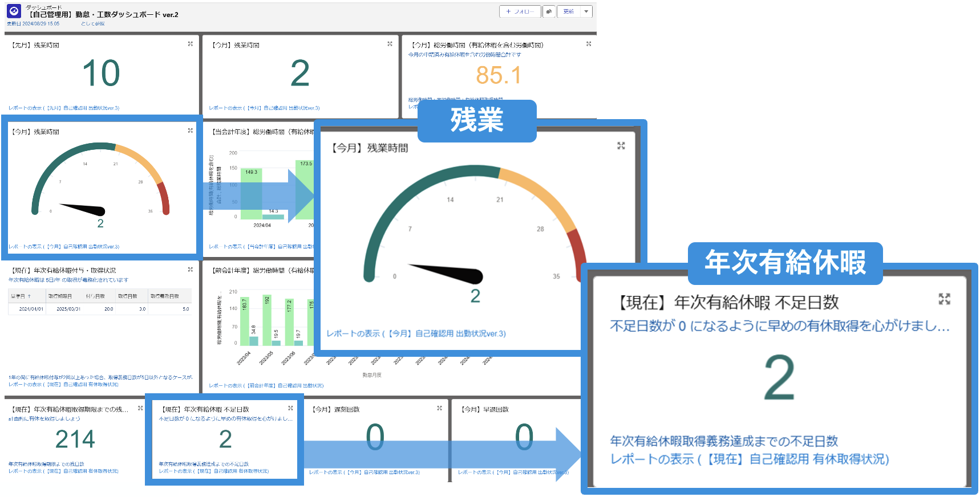980x497 pixels.
Task: Open report link under the 214 remaining-days metric
Action: point(63,471)
